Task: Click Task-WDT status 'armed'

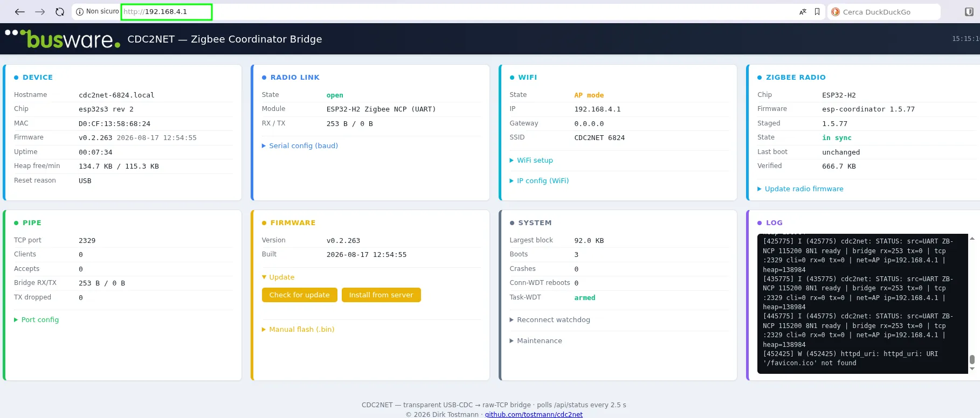Action: [x=585, y=297]
